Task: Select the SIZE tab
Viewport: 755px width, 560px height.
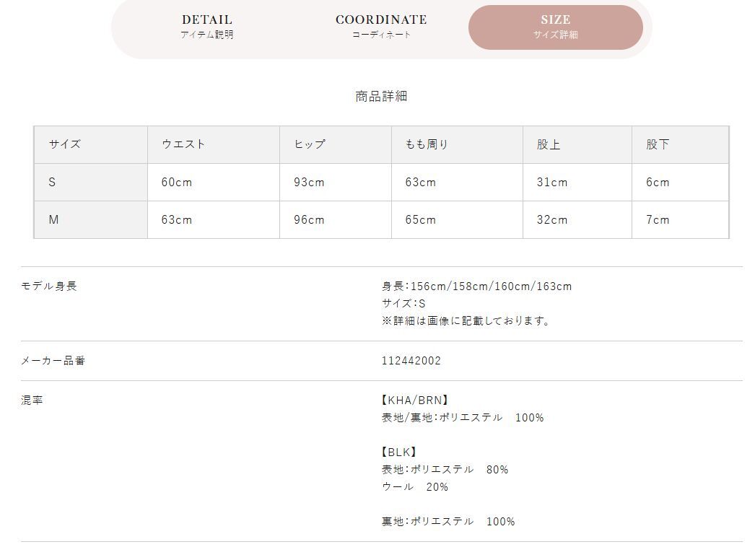Action: pyautogui.click(x=555, y=27)
